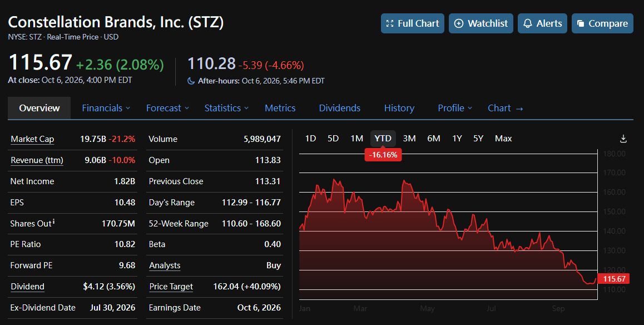
Task: Expand the Financials dropdown tab
Action: click(x=106, y=108)
